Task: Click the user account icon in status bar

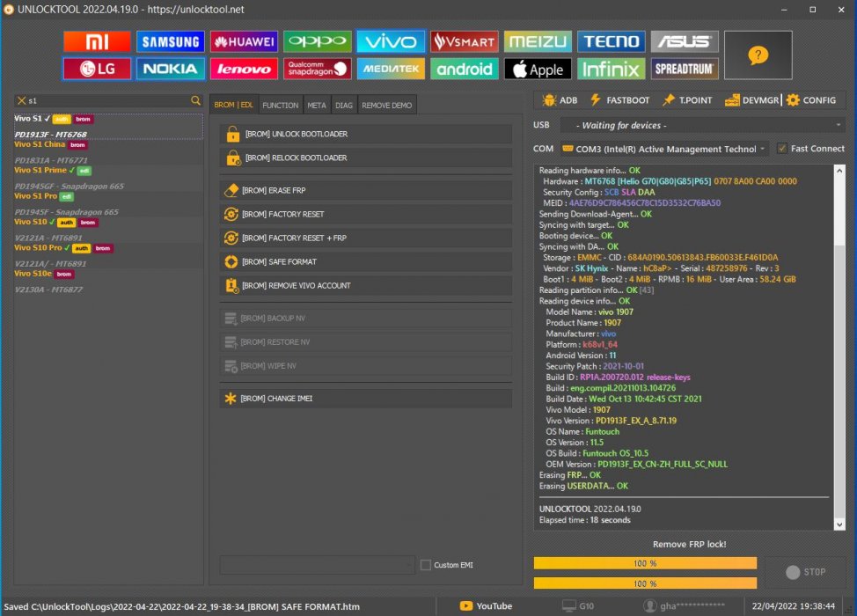Action: pos(650,605)
